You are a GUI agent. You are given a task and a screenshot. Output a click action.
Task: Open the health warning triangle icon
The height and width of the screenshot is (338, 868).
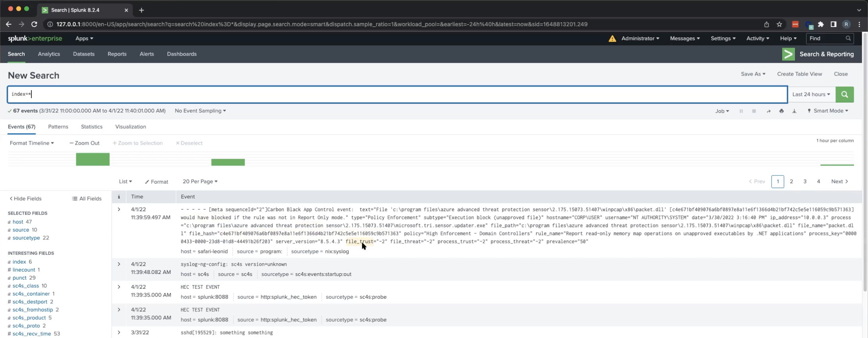[x=612, y=39]
